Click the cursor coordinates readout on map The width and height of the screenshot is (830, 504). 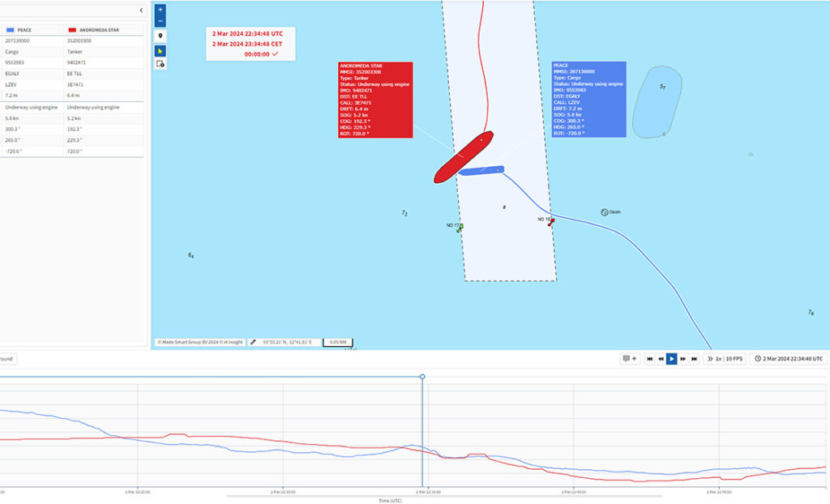287,343
